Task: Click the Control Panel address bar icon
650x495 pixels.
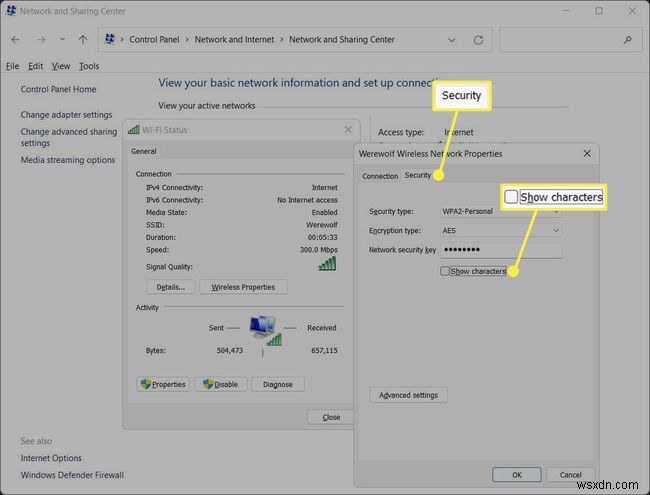Action: click(109, 40)
